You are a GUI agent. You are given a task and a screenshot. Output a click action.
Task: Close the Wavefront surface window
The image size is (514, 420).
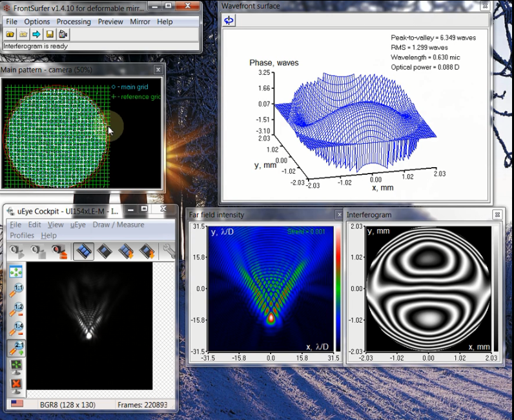pyautogui.click(x=485, y=6)
